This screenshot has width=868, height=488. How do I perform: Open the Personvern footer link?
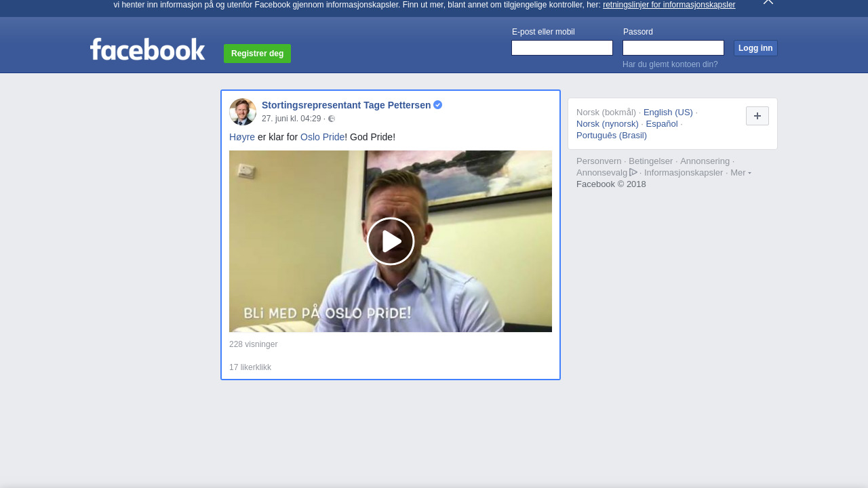(x=599, y=161)
